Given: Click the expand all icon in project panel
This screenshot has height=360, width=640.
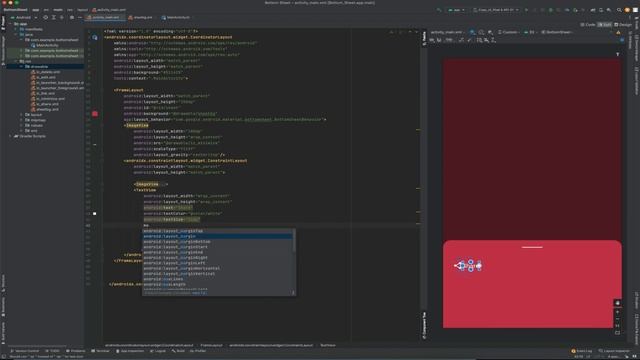Looking at the screenshot, I should [x=53, y=18].
